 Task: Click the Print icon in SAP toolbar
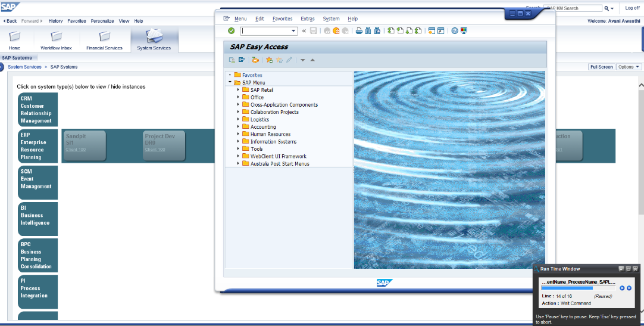(359, 31)
